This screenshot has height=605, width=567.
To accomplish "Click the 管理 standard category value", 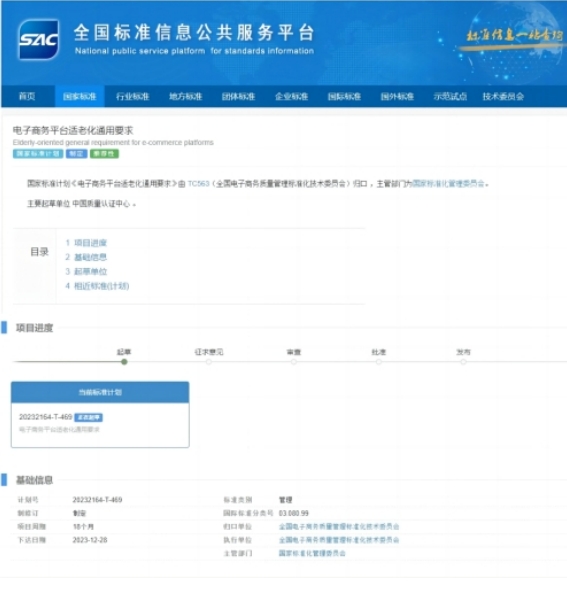I will point(285,500).
